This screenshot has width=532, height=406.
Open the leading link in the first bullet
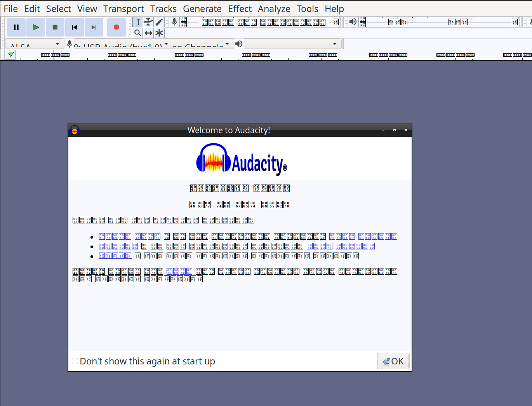(130, 236)
